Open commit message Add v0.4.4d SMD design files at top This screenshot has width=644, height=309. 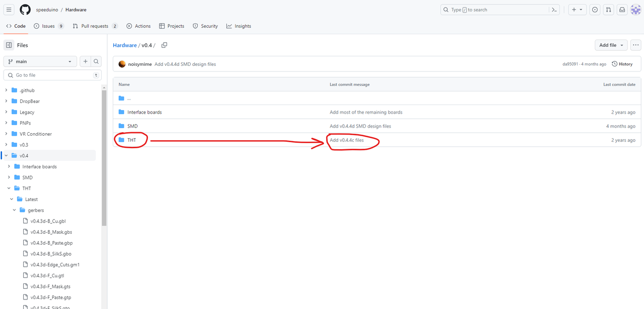click(x=185, y=64)
